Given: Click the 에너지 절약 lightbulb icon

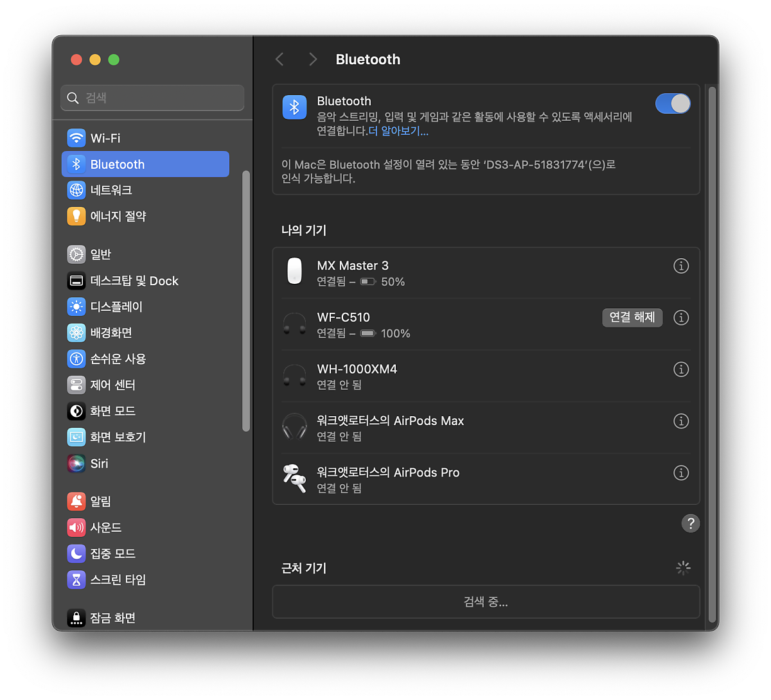Looking at the screenshot, I should pos(76,216).
